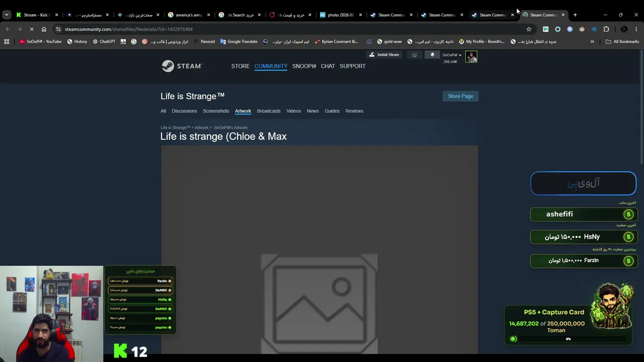This screenshot has height=362, width=644.
Task: Select the All hub tab
Action: [163, 111]
